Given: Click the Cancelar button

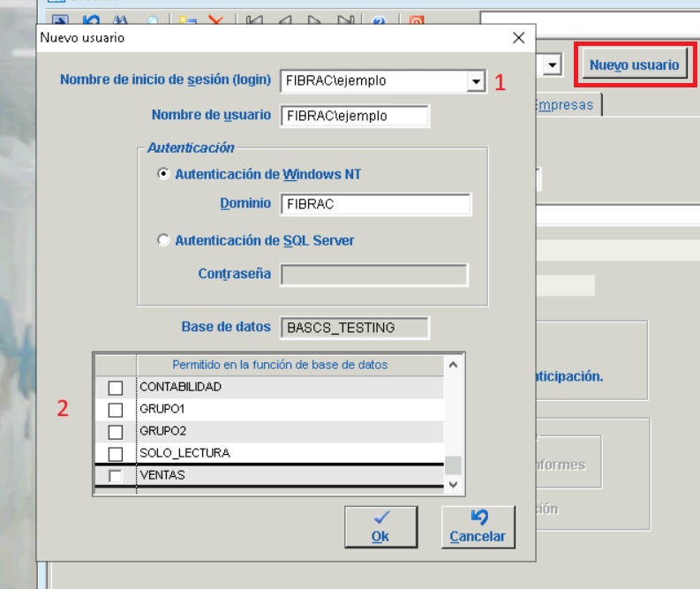Looking at the screenshot, I should click(x=478, y=526).
